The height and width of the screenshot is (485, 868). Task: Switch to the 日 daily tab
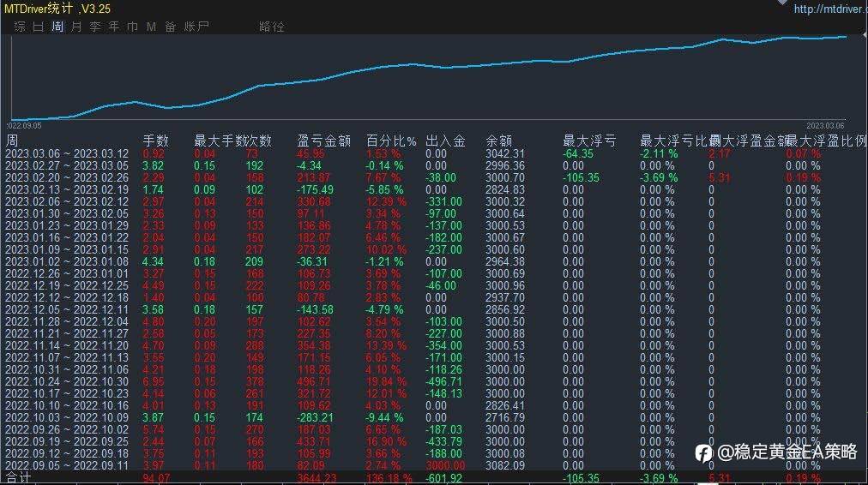coord(39,27)
